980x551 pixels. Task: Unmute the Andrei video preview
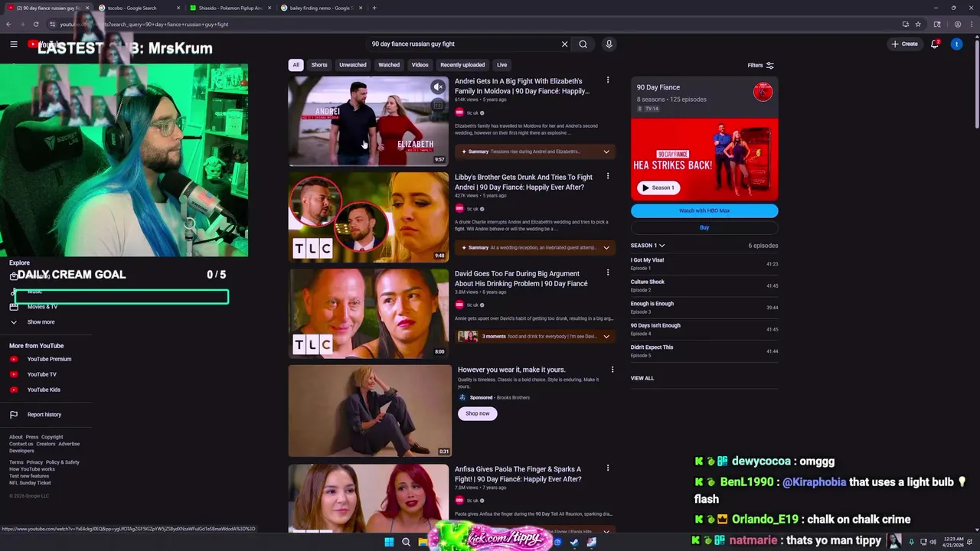(437, 87)
